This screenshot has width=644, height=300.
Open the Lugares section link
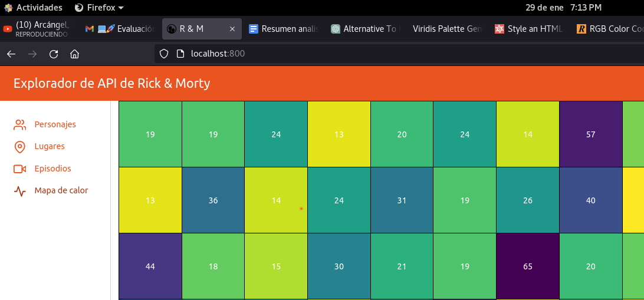pos(50,147)
